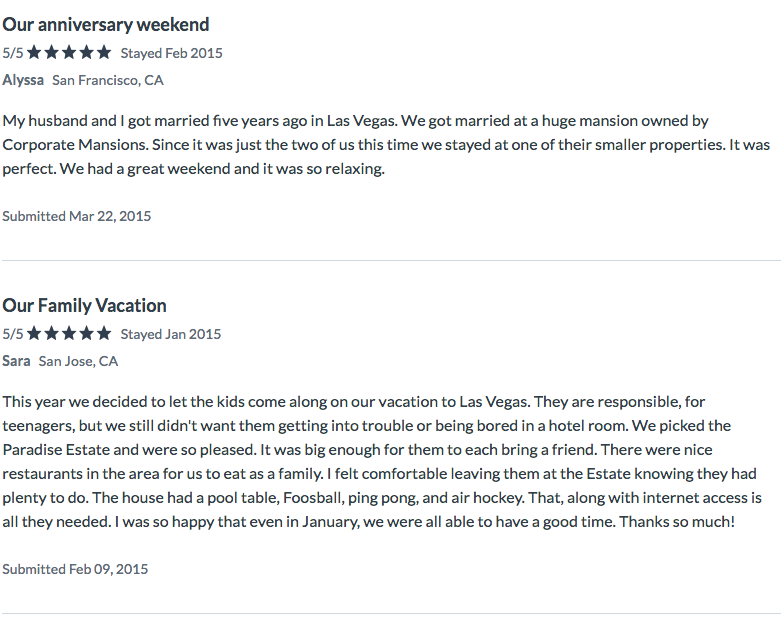
Task: Click 'San Jose, CA' location text
Action: [x=78, y=361]
